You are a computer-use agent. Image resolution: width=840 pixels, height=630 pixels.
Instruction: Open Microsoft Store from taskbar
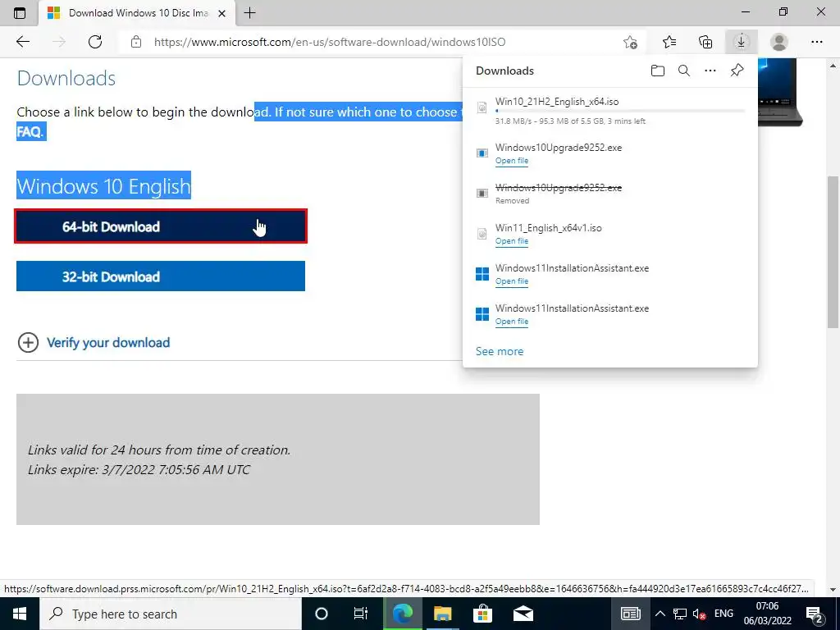tap(482, 614)
